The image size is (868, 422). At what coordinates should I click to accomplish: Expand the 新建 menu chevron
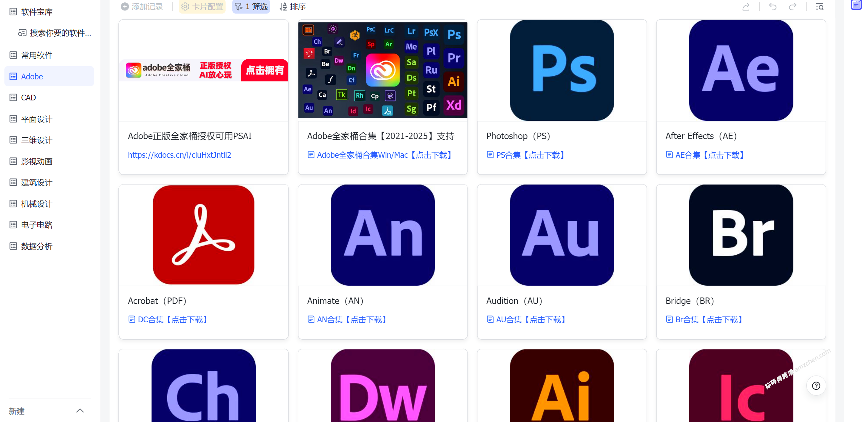80,411
